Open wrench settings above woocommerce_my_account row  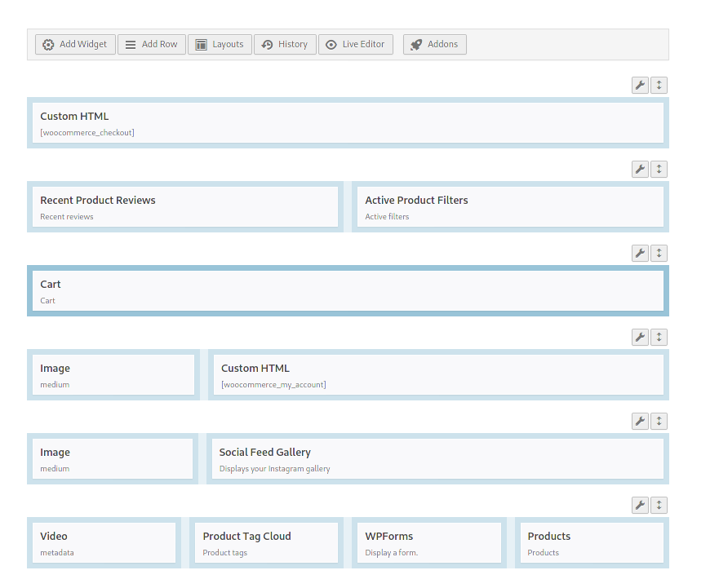[x=640, y=338]
